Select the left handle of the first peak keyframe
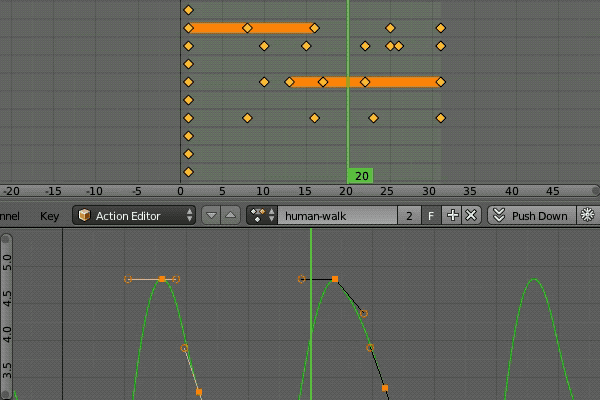The width and height of the screenshot is (600, 400). tap(128, 279)
